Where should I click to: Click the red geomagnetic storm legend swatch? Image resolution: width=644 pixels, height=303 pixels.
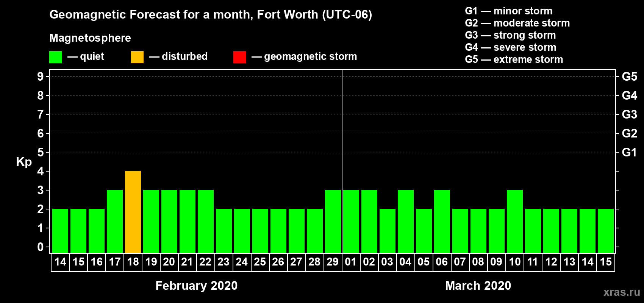(239, 57)
